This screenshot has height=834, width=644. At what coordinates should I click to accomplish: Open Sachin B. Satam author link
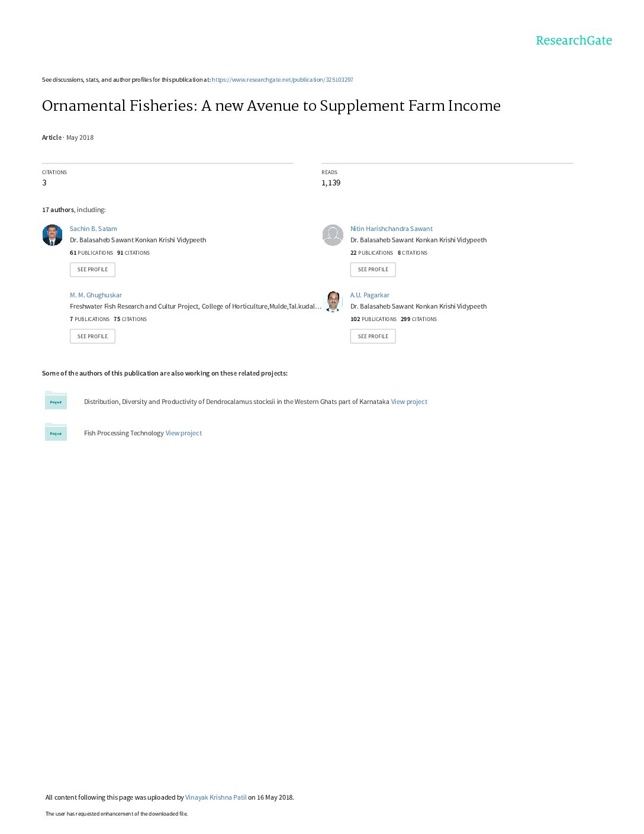tap(93, 229)
